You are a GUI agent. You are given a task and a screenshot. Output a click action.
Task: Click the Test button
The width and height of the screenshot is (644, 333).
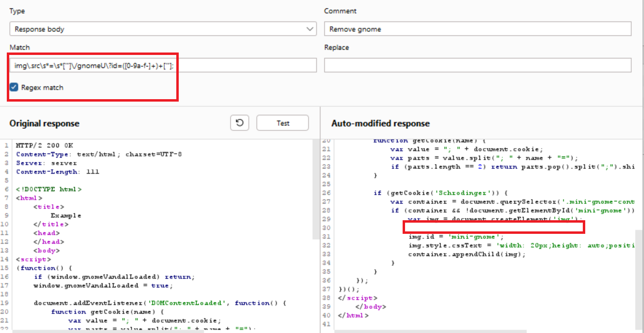pyautogui.click(x=283, y=123)
